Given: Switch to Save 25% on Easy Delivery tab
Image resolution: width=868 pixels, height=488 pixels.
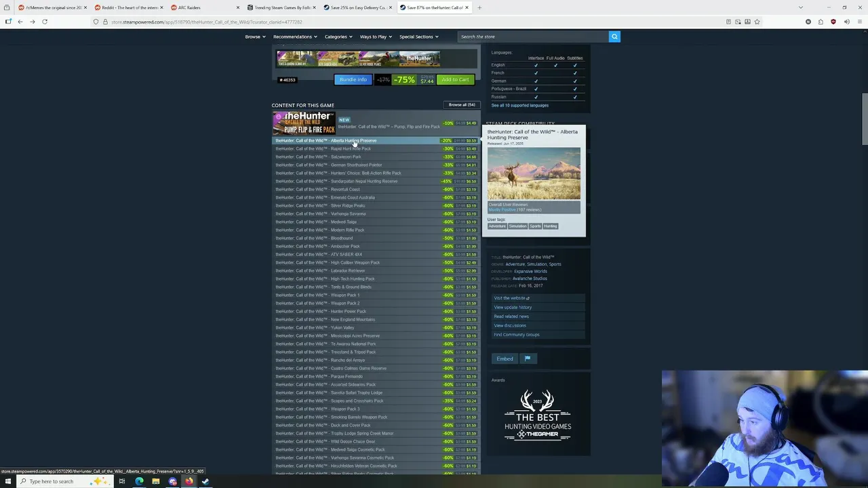Looking at the screenshot, I should click(356, 7).
